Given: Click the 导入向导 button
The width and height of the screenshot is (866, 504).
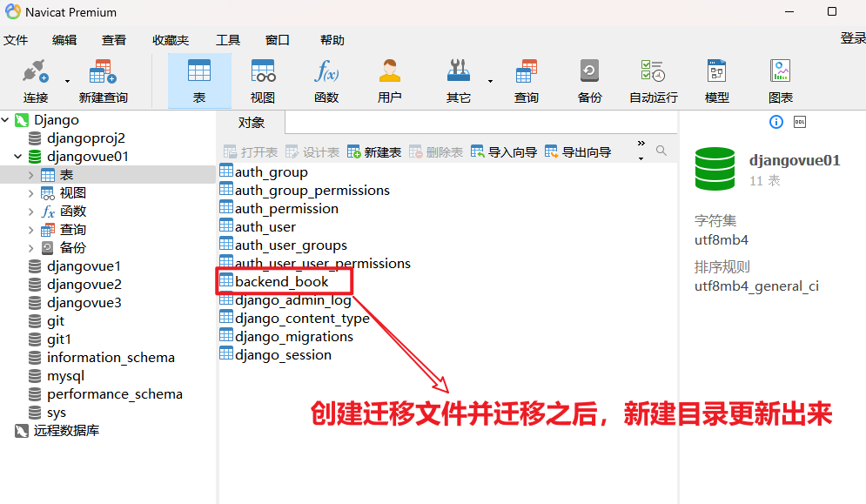Looking at the screenshot, I should tap(504, 152).
